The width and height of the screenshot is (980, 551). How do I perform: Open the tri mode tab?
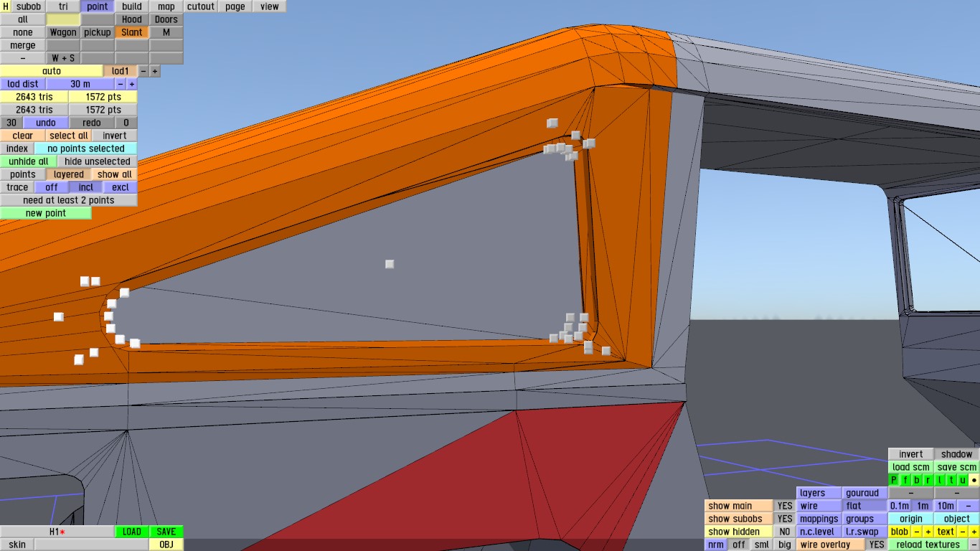coord(63,6)
